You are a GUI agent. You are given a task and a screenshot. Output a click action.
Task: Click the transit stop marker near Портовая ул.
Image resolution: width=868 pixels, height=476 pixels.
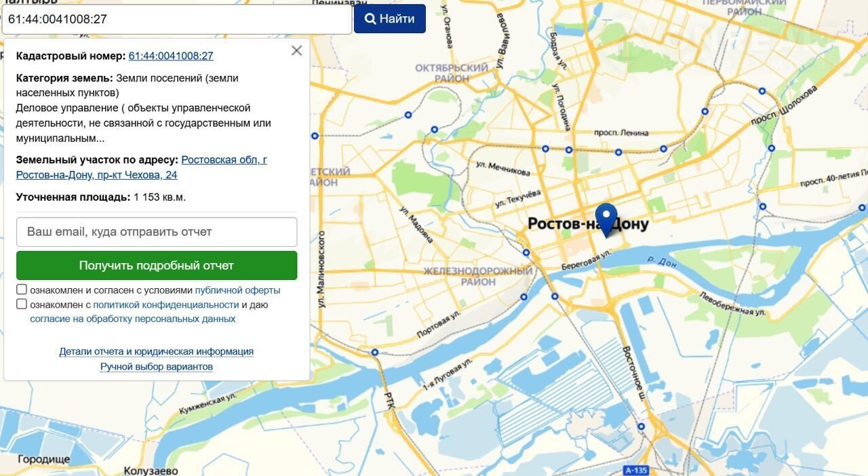(x=374, y=352)
